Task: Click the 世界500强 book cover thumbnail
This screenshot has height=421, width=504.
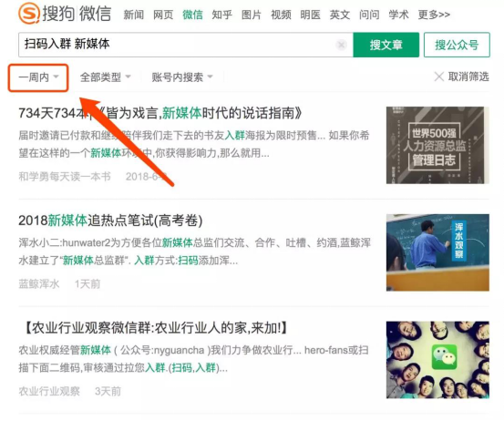Action: point(437,145)
